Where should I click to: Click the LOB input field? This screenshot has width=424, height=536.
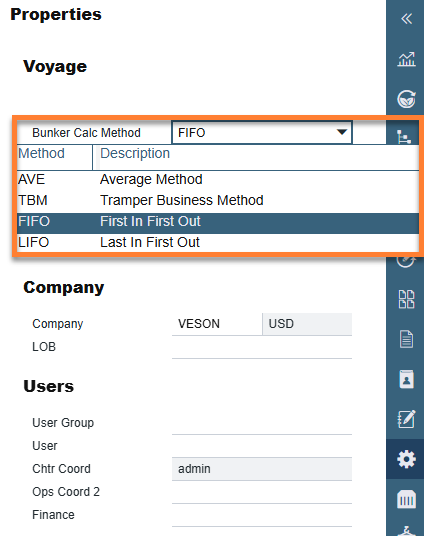coord(262,347)
